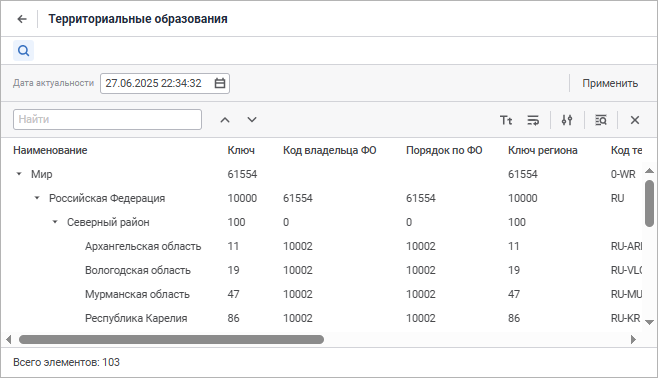Collapse the Мир tree node

pos(19,174)
